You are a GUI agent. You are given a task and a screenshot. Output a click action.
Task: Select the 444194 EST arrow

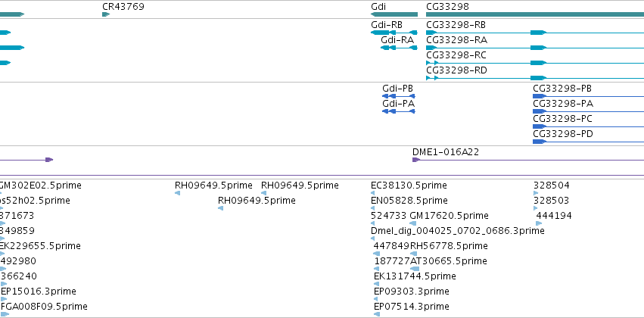tap(539, 223)
